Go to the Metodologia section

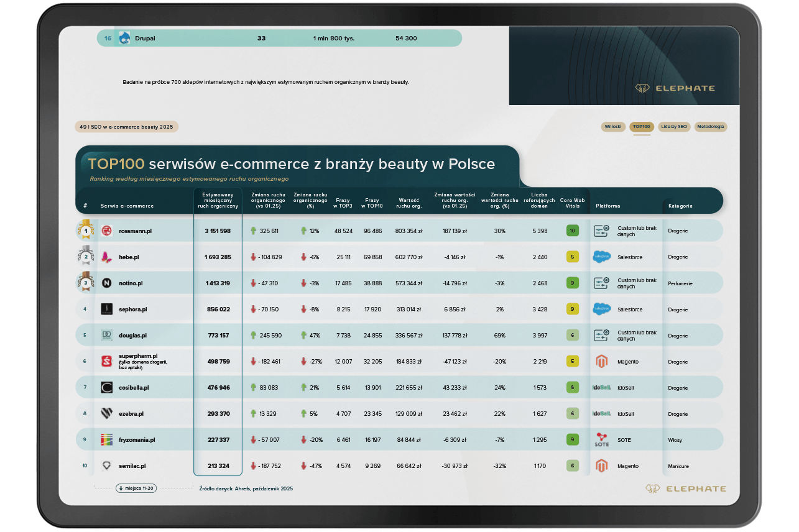tap(710, 127)
